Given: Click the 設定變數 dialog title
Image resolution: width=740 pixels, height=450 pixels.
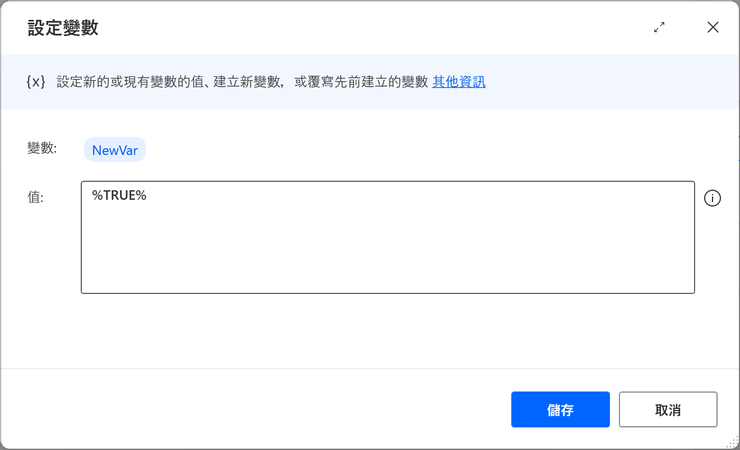Looking at the screenshot, I should [x=63, y=28].
